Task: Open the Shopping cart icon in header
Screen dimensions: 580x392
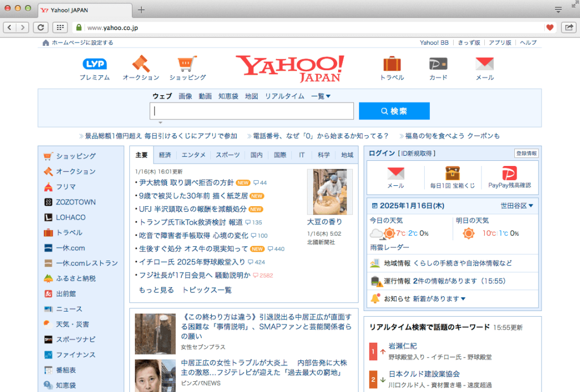Action: pyautogui.click(x=187, y=63)
